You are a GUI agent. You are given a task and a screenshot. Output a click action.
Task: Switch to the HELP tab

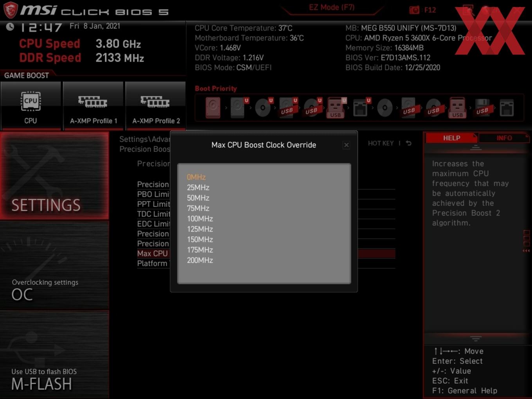point(451,138)
